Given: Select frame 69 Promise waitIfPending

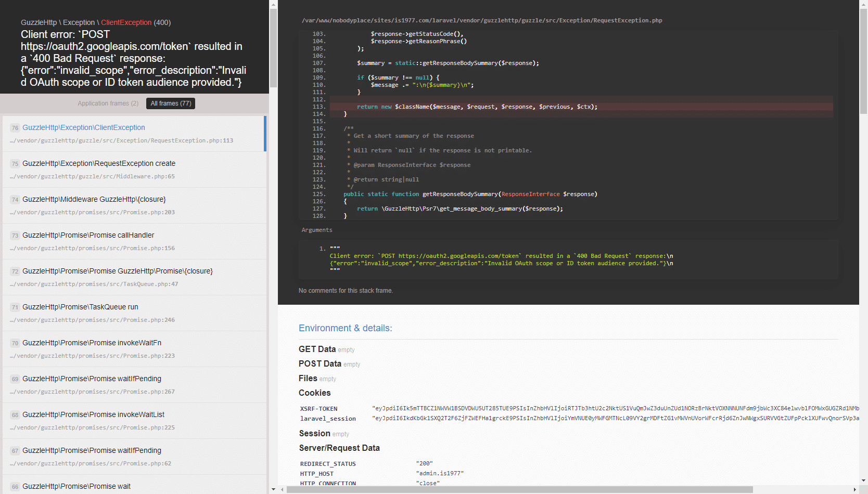Looking at the screenshot, I should [134, 385].
